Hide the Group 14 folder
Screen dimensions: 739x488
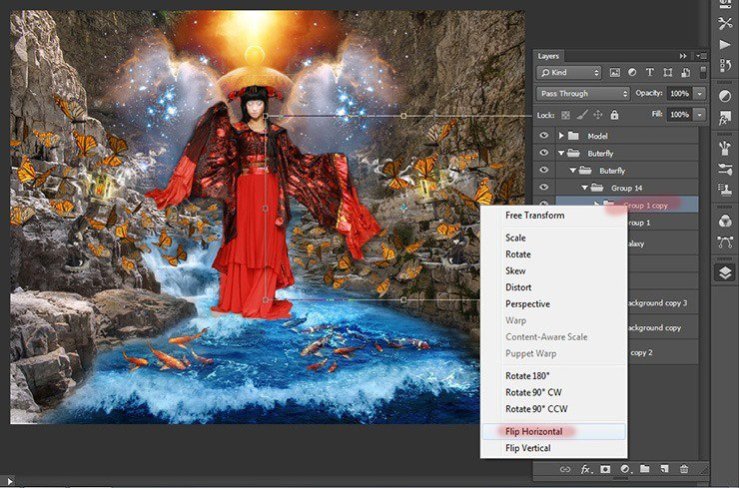(x=544, y=188)
